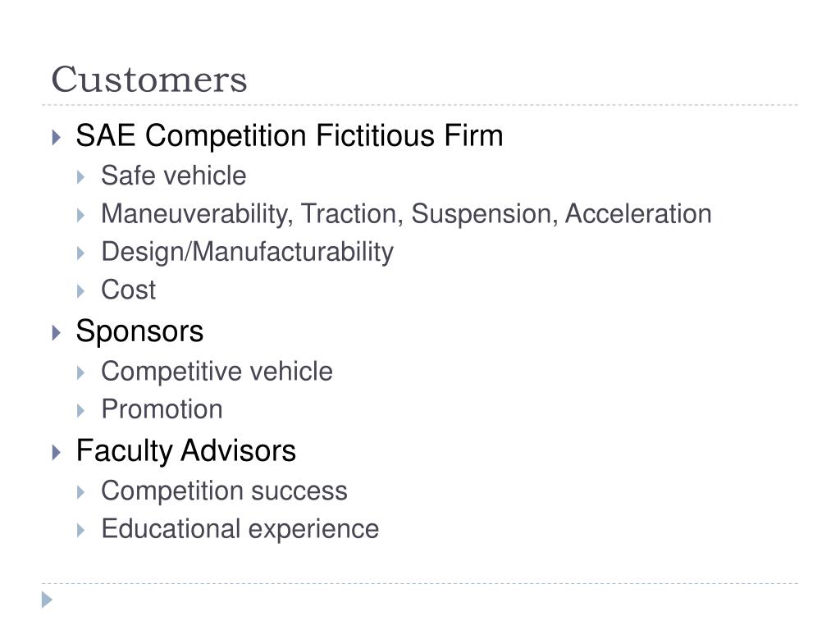Select the Customers slide title
The height and width of the screenshot is (630, 840).
tap(149, 80)
